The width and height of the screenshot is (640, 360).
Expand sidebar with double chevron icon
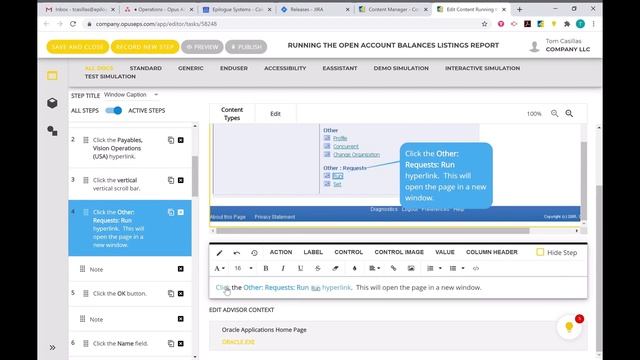[x=52, y=347]
